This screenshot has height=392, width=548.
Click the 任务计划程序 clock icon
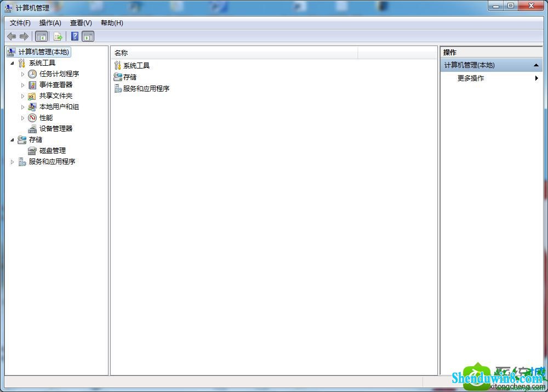pos(32,74)
